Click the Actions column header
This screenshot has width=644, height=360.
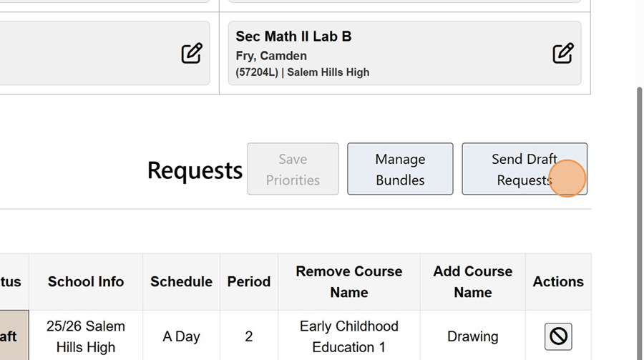[x=558, y=282]
